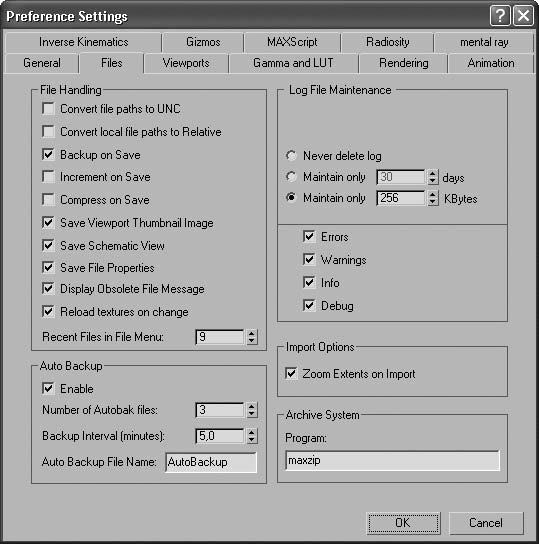Uncheck the Debug log checkbox
This screenshot has width=539, height=544.
(309, 306)
